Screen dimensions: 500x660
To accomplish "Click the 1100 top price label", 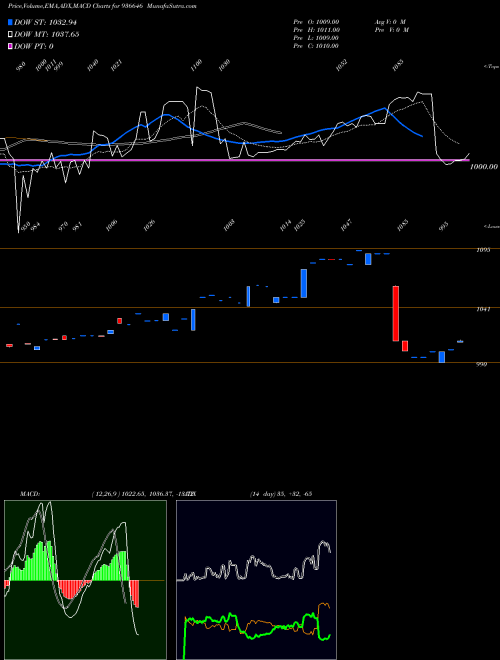I will point(196,66).
